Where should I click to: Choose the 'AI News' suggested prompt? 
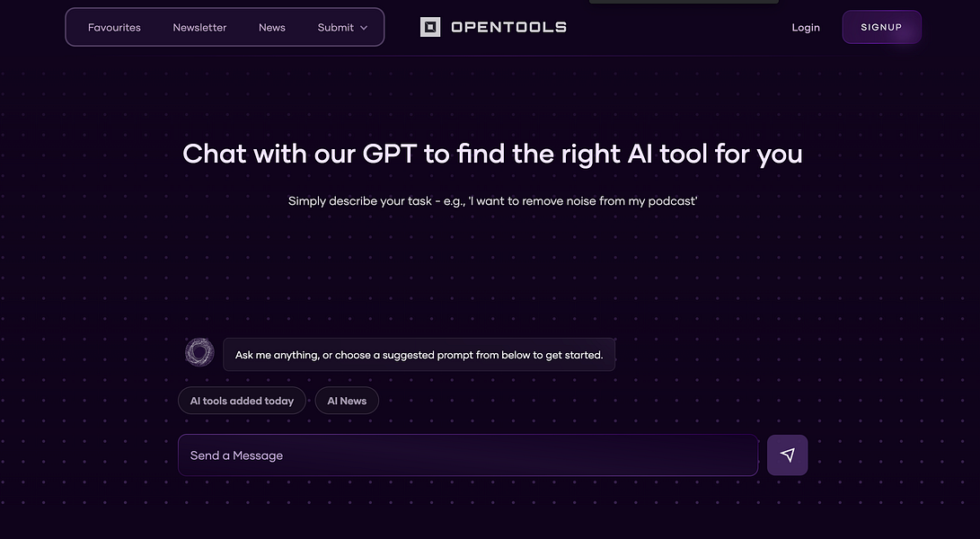point(347,401)
